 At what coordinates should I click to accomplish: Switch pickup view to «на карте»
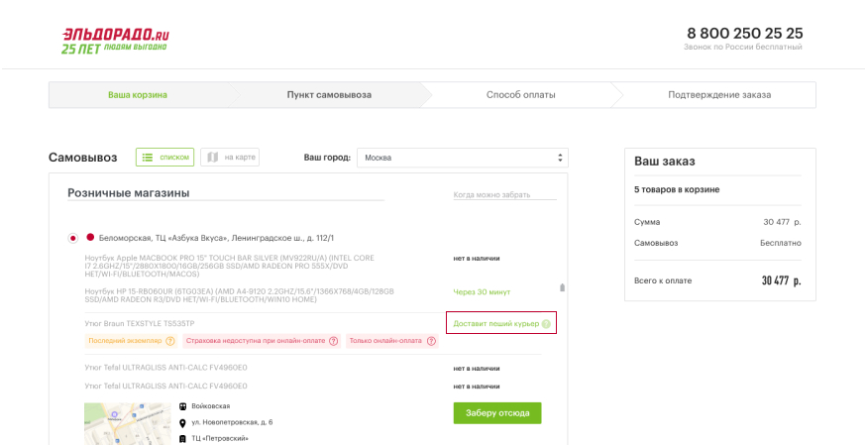[x=230, y=158]
